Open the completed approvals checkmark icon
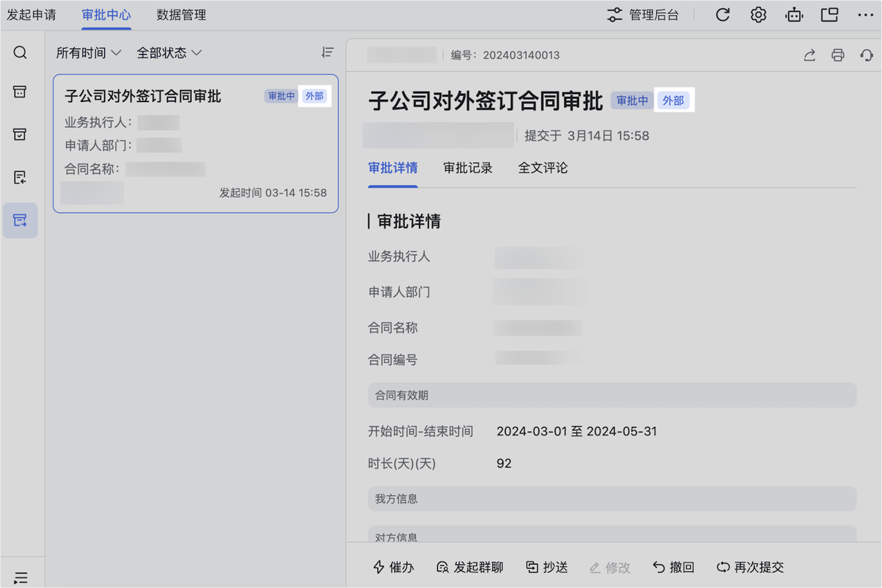 click(20, 134)
